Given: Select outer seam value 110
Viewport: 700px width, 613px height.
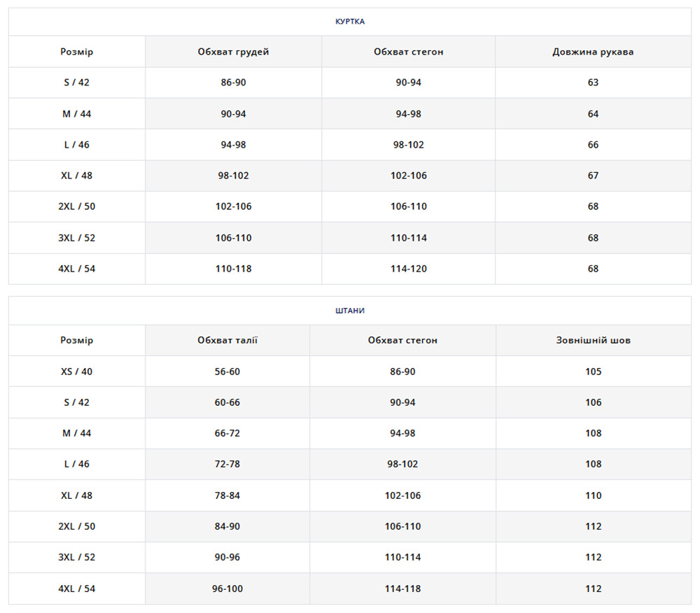Looking at the screenshot, I should (593, 495).
